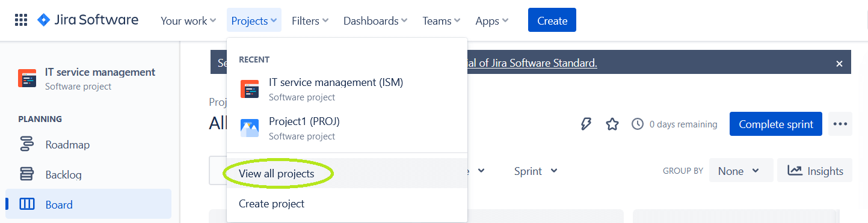Image resolution: width=868 pixels, height=223 pixels.
Task: Open the more options ellipsis button
Action: pos(840,124)
